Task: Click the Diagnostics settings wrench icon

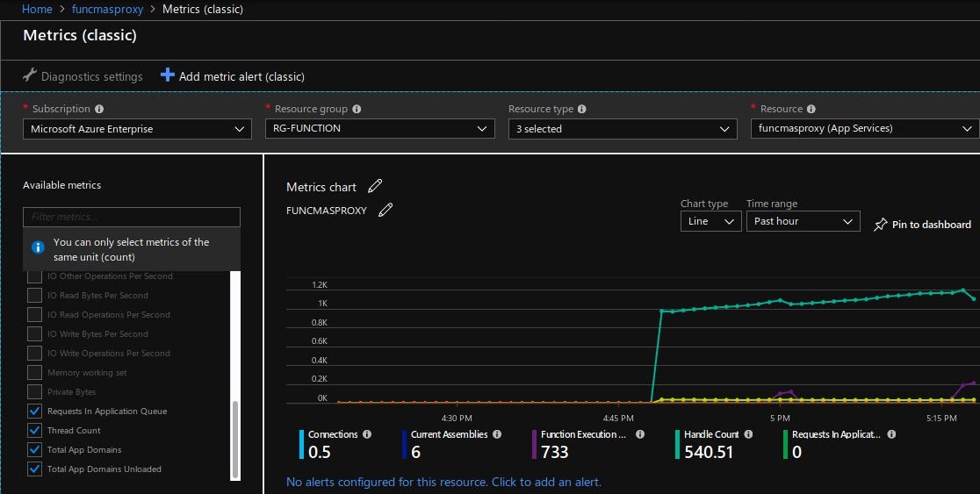Action: point(29,75)
